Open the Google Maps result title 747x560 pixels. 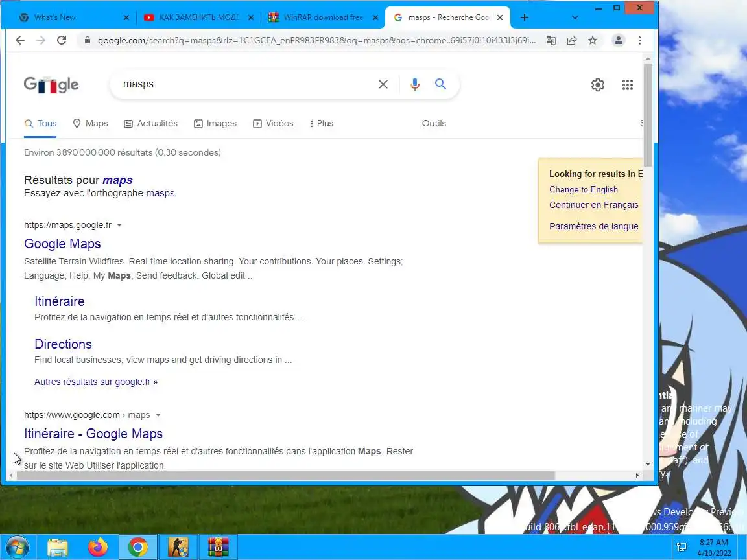62,244
